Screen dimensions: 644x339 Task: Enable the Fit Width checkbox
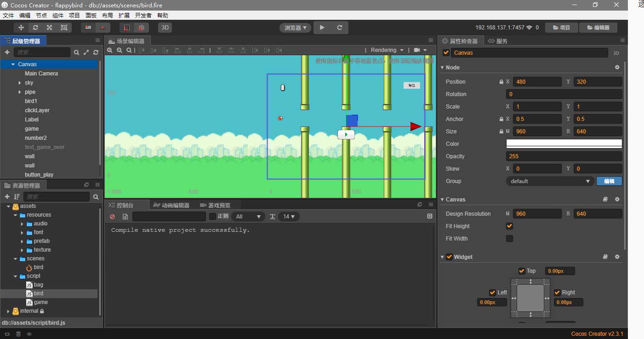coord(509,239)
